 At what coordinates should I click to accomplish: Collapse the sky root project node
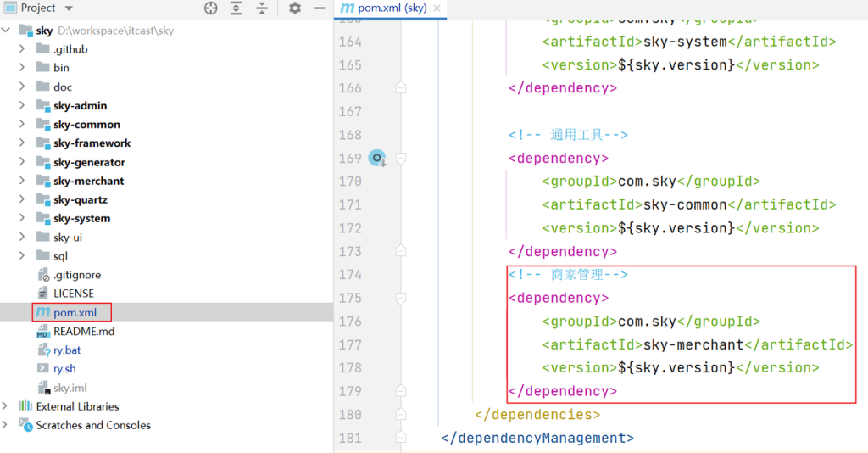coord(7,31)
